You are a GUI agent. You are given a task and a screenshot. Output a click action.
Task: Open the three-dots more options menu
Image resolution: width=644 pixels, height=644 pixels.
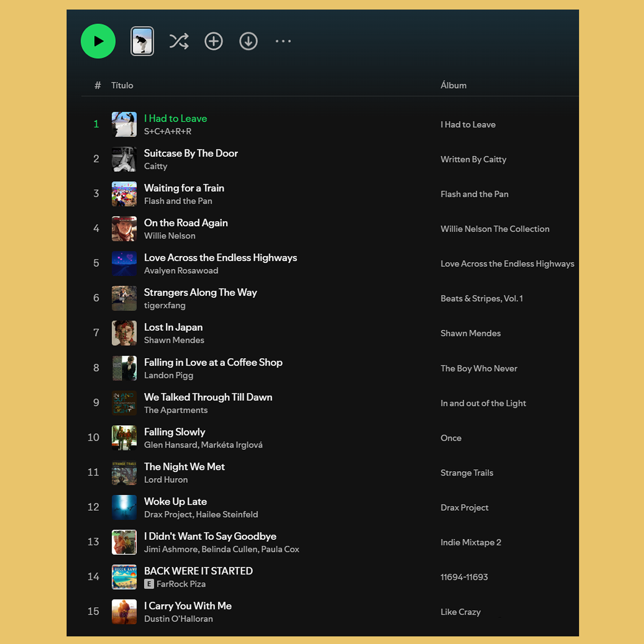[283, 41]
